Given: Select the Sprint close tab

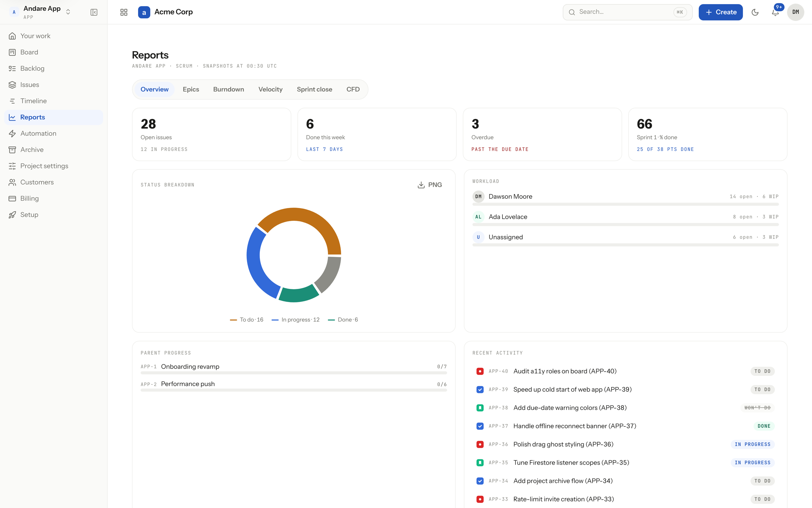Looking at the screenshot, I should pos(315,89).
